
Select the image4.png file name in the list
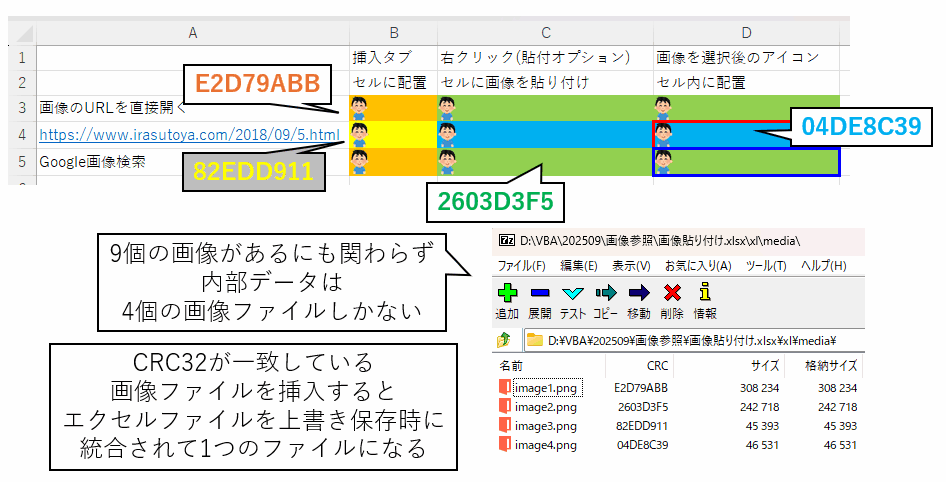tap(545, 445)
